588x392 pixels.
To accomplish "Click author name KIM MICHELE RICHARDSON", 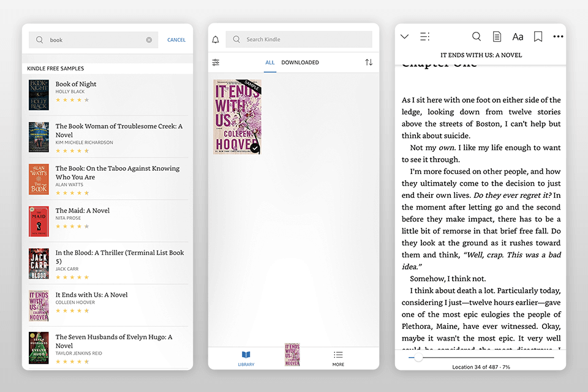I will pyautogui.click(x=85, y=143).
